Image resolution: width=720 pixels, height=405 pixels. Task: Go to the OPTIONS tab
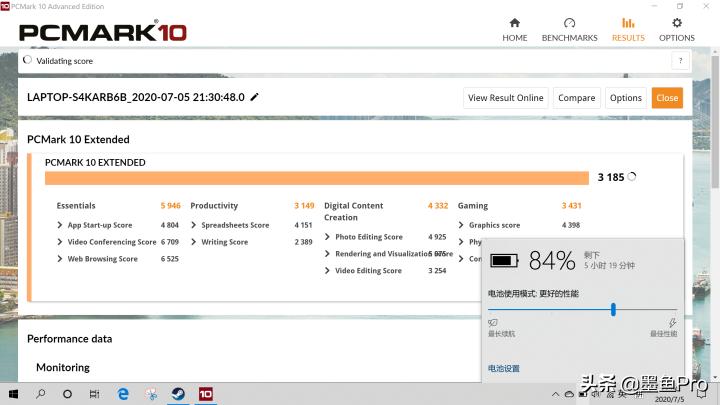tap(677, 30)
